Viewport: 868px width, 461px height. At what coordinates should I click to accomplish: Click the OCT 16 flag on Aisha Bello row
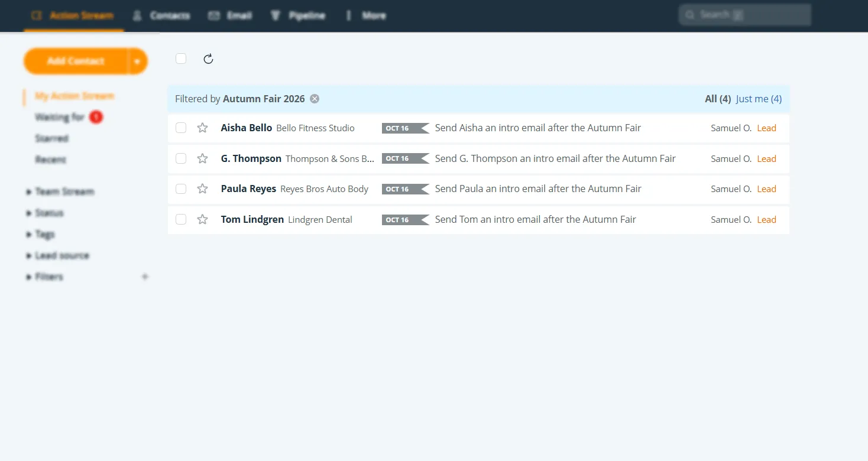click(x=405, y=128)
